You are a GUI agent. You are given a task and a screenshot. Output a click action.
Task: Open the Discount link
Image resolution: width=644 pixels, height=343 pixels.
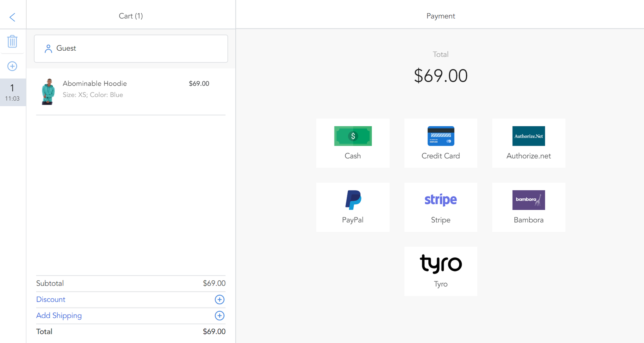(51, 300)
